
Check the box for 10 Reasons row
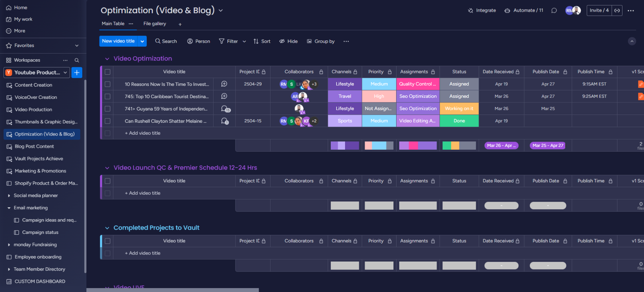point(107,84)
